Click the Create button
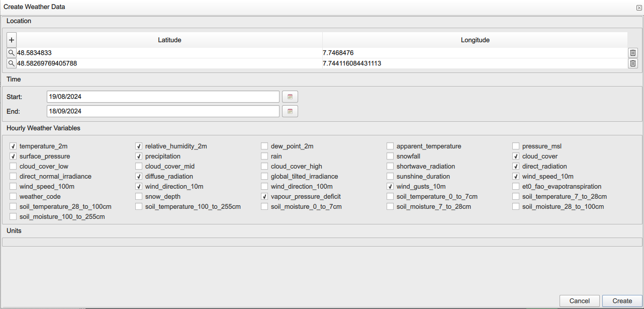This screenshot has width=644, height=309. [x=621, y=300]
